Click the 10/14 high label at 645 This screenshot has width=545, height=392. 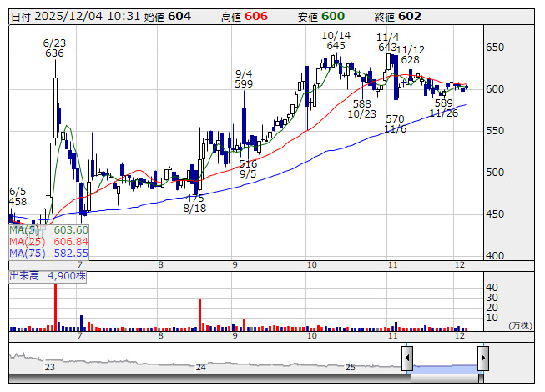336,40
